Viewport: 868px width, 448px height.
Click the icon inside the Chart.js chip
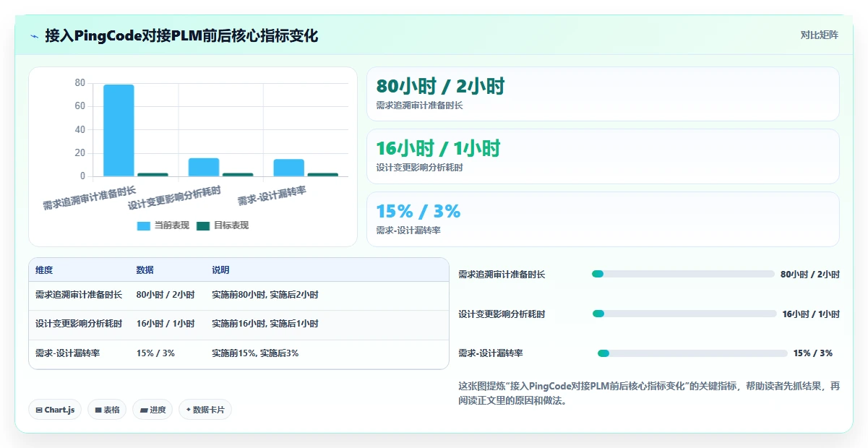39,410
